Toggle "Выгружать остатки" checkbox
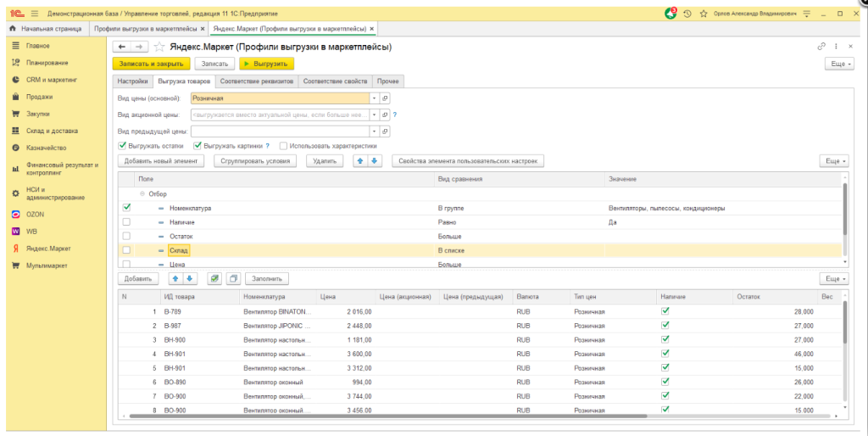The width and height of the screenshot is (868, 436). tap(122, 146)
